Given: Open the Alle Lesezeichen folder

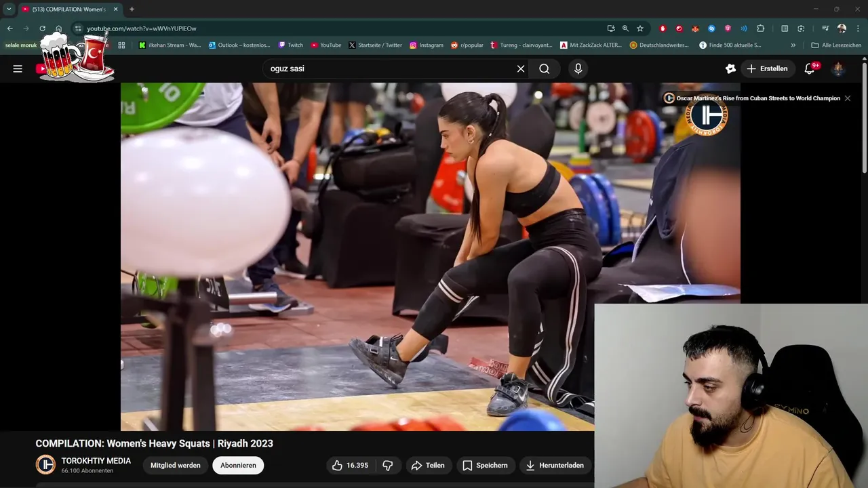Looking at the screenshot, I should (836, 45).
